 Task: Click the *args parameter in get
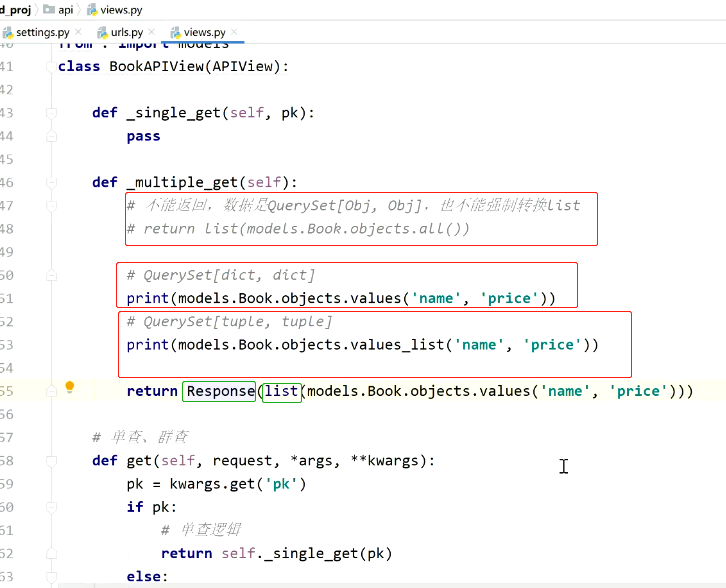point(311,461)
